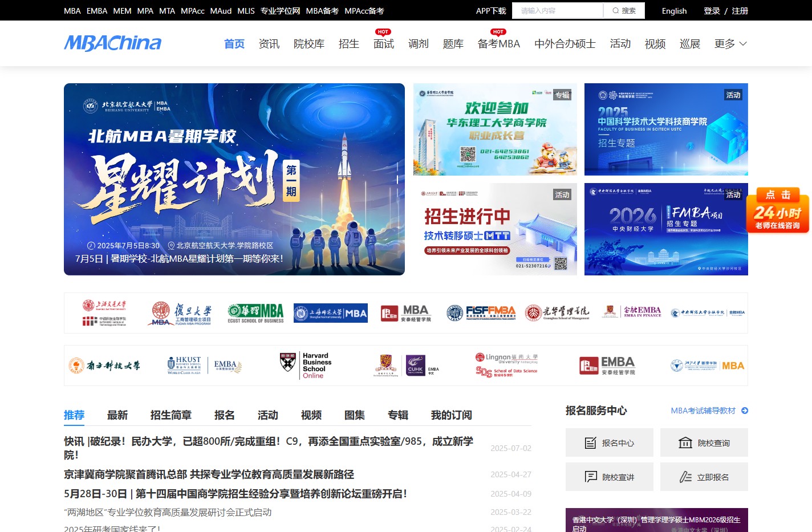Open the 安泰经管学院 EMBA logo
The image size is (812, 532).
point(607,366)
